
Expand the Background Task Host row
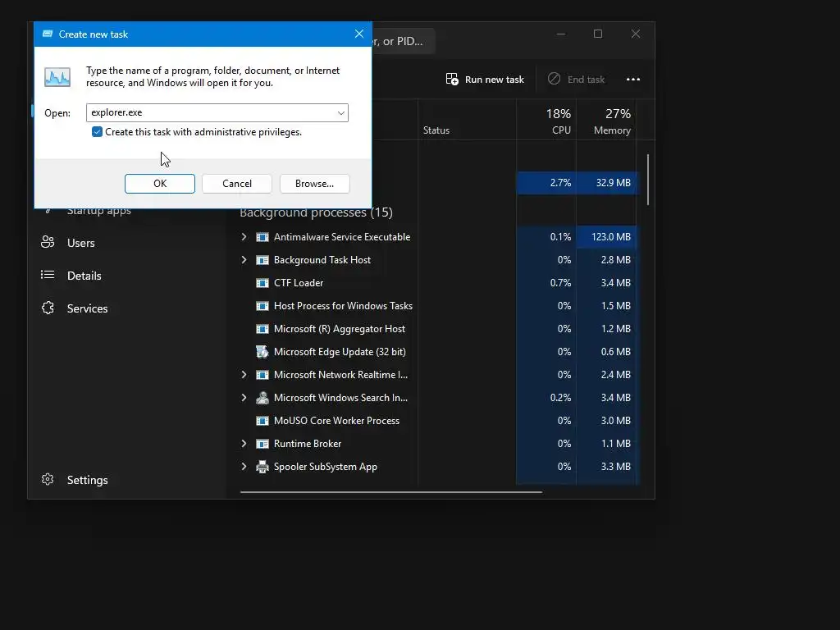(244, 260)
